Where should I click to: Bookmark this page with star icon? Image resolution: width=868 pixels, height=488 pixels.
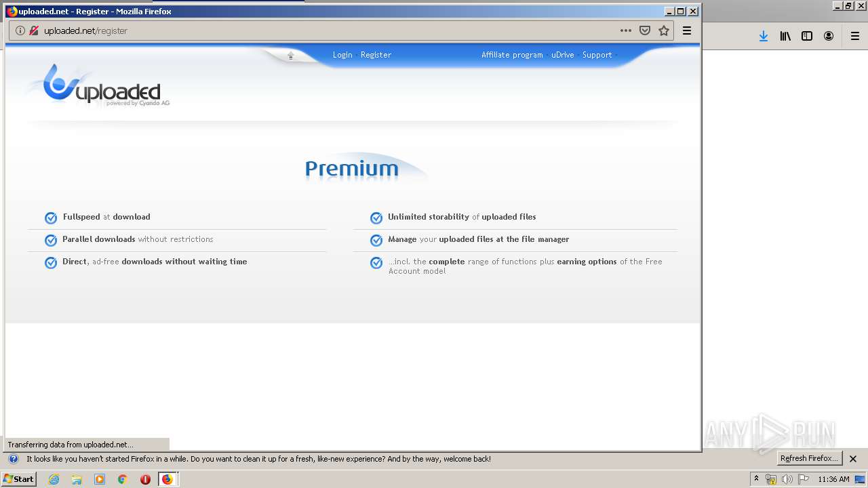coord(664,30)
